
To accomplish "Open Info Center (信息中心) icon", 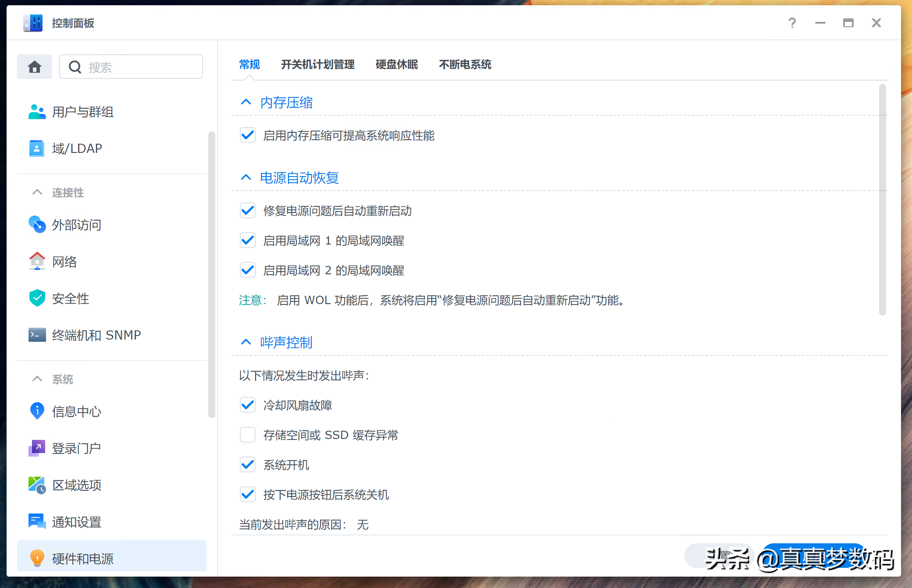I will pos(37,411).
